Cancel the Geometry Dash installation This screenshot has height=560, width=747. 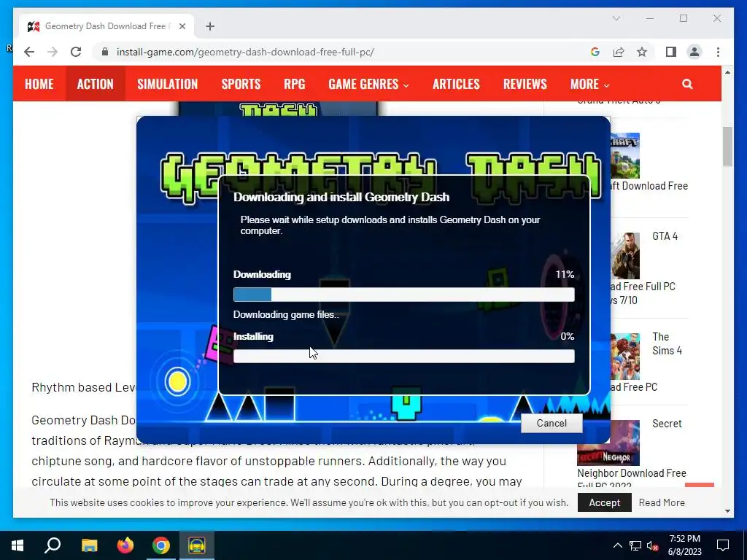click(x=551, y=424)
